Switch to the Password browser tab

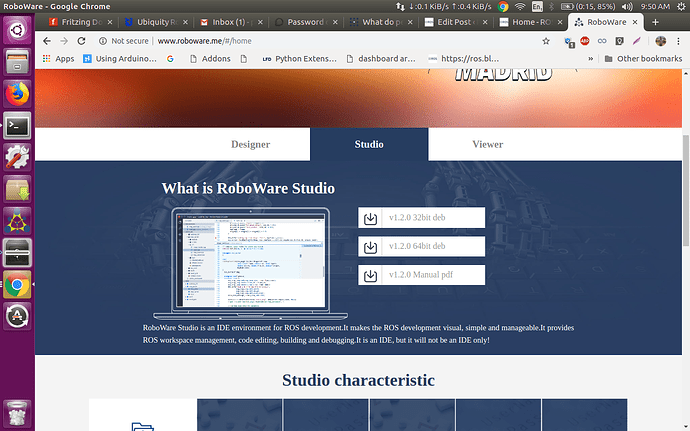(306, 22)
